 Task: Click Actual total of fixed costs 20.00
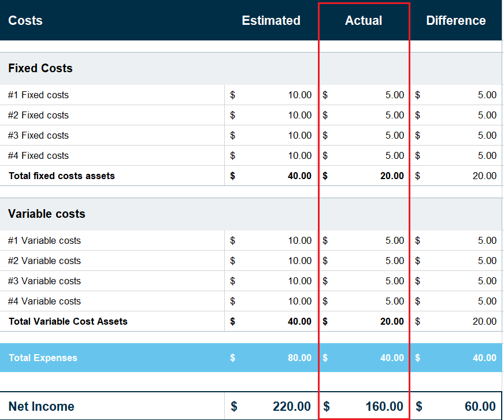[x=392, y=176]
